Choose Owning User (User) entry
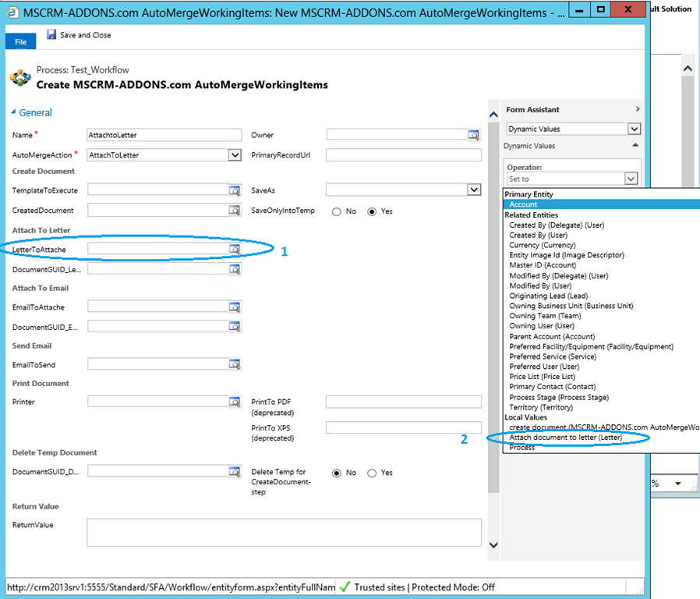 542,326
